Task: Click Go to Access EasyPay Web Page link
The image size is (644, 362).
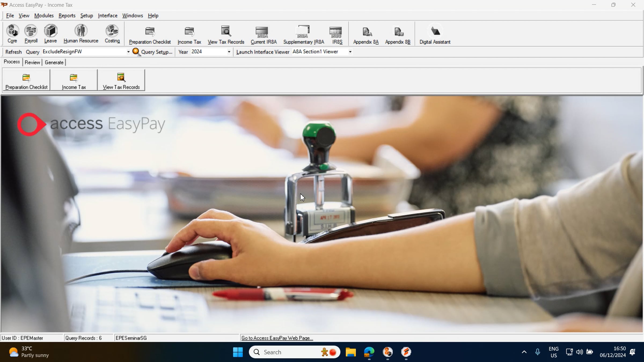Action: [x=277, y=338]
